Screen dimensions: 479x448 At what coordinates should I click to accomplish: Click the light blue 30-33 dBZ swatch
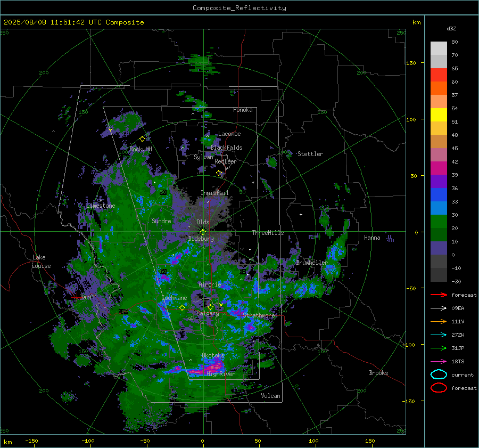tap(439, 208)
